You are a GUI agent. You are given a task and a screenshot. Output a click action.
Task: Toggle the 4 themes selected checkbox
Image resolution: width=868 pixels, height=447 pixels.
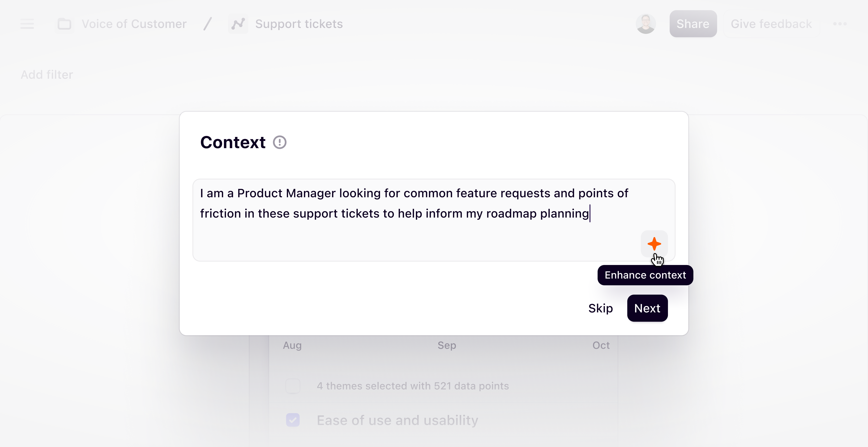[292, 386]
